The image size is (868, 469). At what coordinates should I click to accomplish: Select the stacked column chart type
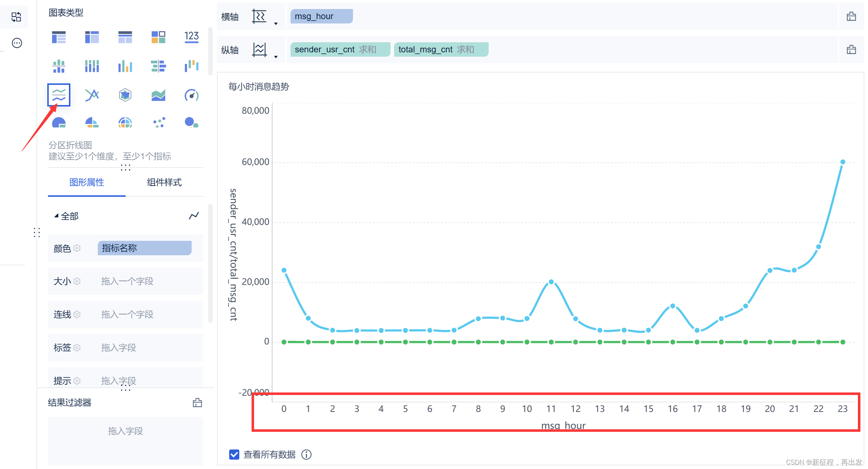pos(92,66)
